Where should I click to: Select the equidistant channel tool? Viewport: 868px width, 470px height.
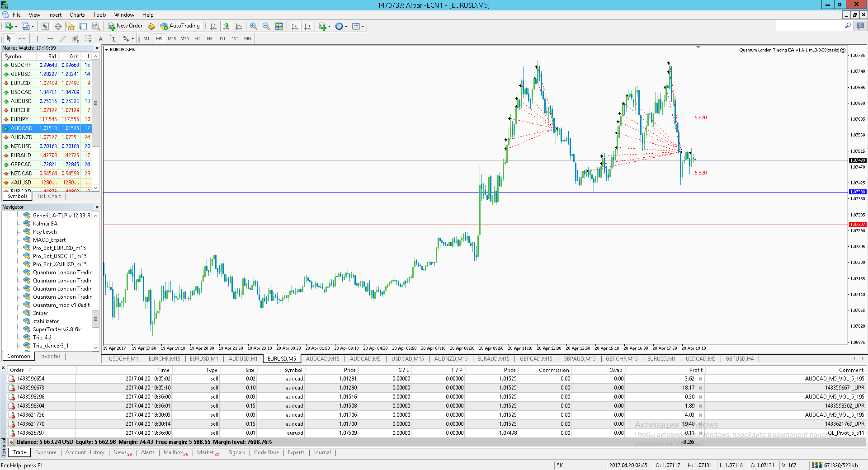click(x=75, y=38)
